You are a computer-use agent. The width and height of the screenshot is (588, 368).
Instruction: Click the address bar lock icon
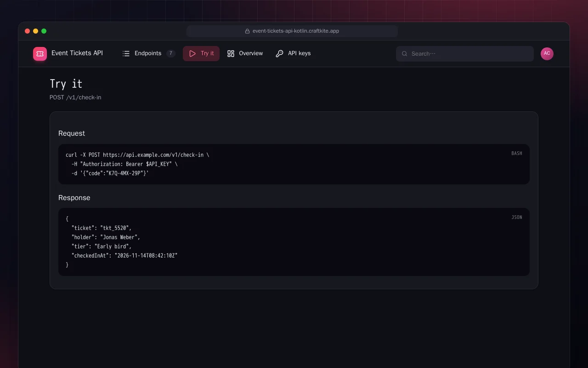coord(248,31)
